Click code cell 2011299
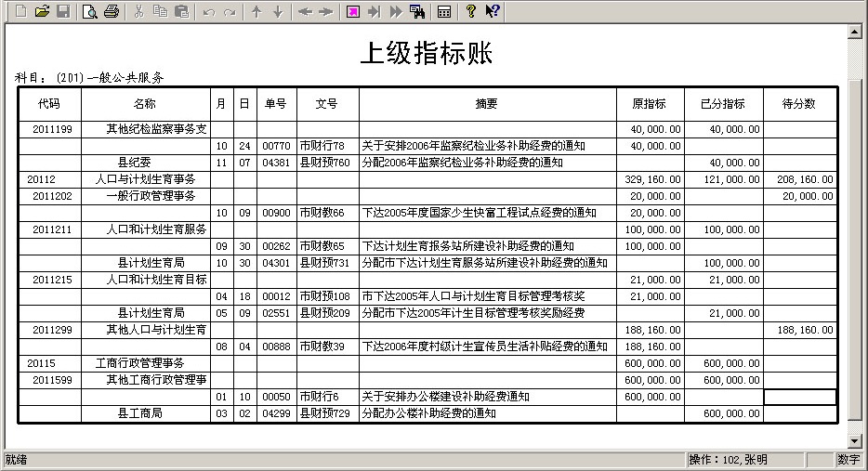The width and height of the screenshot is (868, 471). click(x=52, y=330)
